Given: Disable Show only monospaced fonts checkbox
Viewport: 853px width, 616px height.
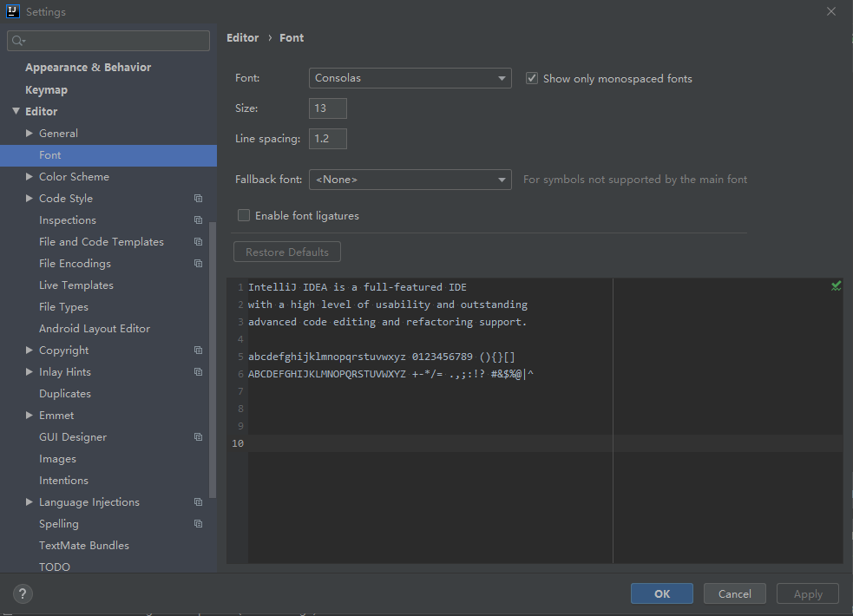Looking at the screenshot, I should click(x=532, y=78).
